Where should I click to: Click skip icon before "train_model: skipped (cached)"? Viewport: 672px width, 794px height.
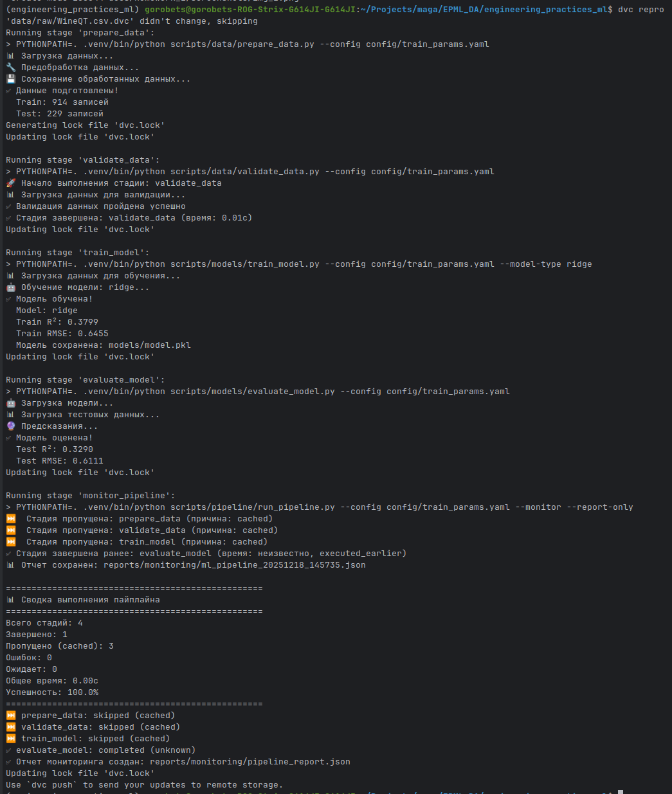[x=11, y=739]
